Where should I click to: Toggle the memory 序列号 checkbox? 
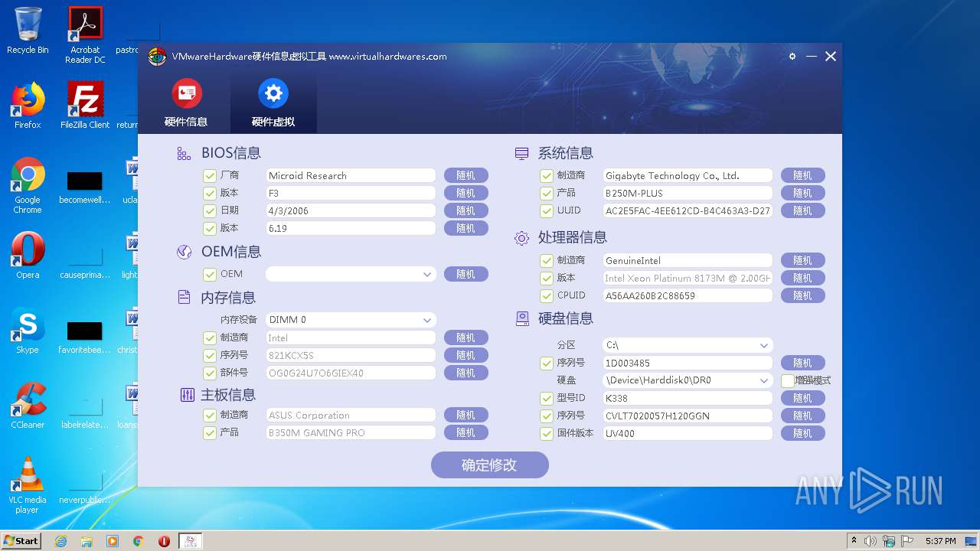pos(210,355)
